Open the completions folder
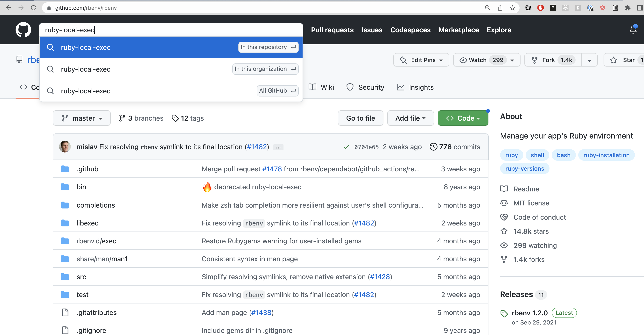Image resolution: width=644 pixels, height=335 pixels. pos(96,205)
